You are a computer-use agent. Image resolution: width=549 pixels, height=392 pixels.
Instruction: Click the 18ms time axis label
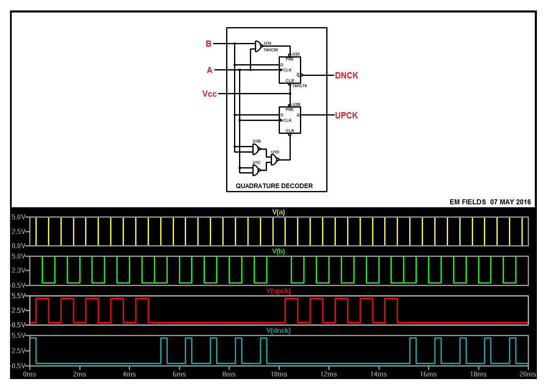click(478, 374)
